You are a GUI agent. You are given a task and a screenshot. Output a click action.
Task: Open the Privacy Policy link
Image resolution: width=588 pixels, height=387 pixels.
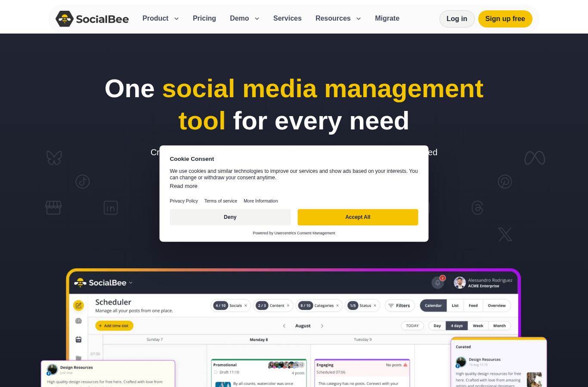tap(184, 201)
